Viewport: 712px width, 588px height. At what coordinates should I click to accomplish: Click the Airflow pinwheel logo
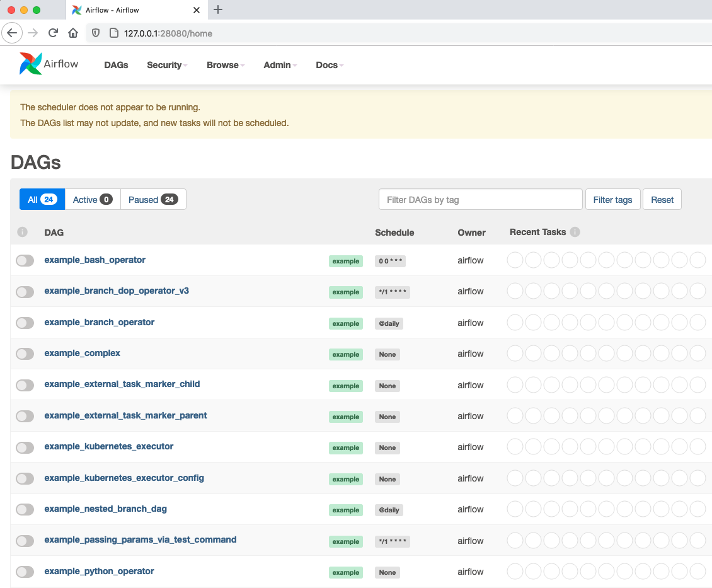click(30, 64)
